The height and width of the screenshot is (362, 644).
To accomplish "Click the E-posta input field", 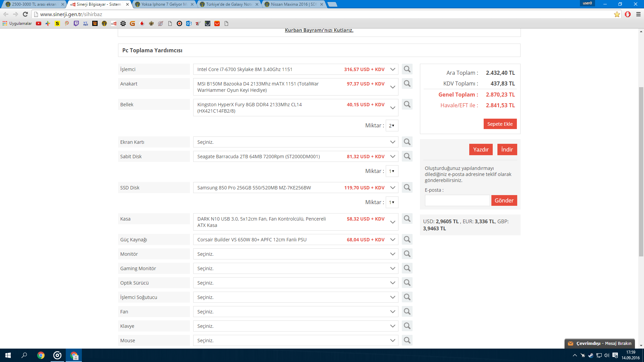I will (x=457, y=200).
